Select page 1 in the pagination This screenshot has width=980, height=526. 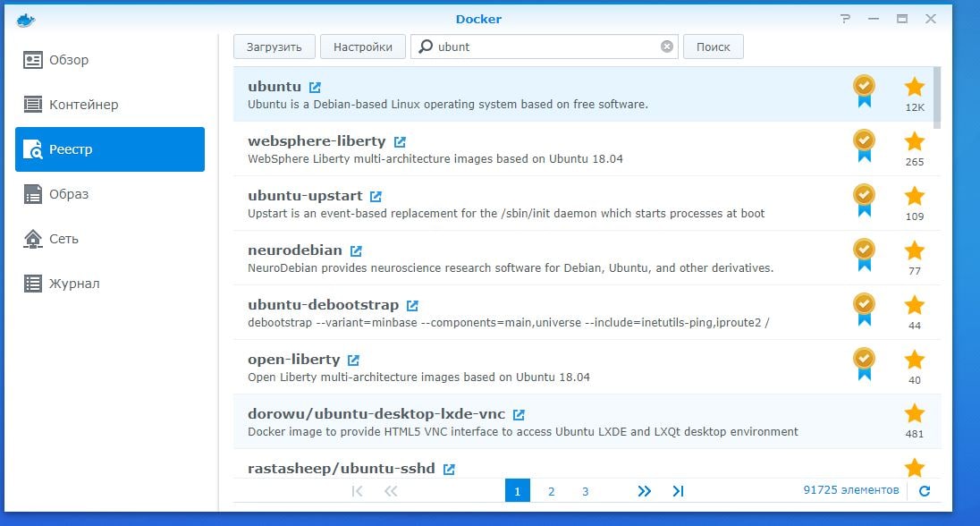click(518, 491)
